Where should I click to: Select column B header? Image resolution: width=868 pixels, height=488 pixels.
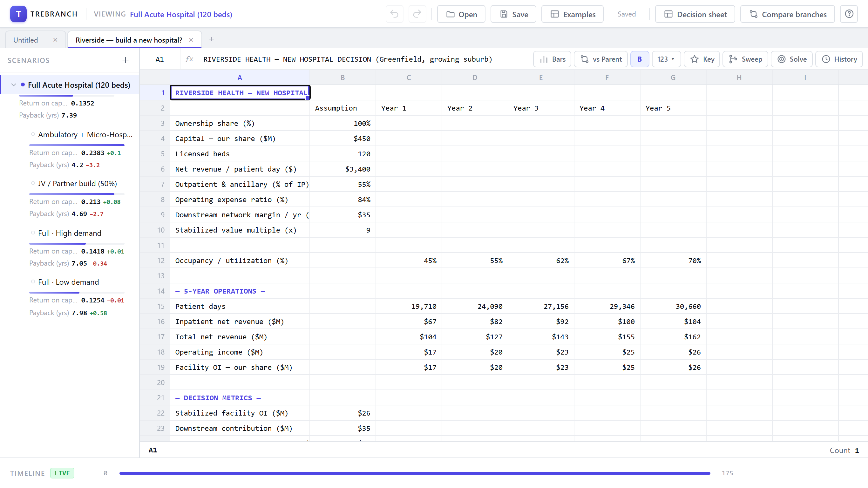[x=343, y=78]
